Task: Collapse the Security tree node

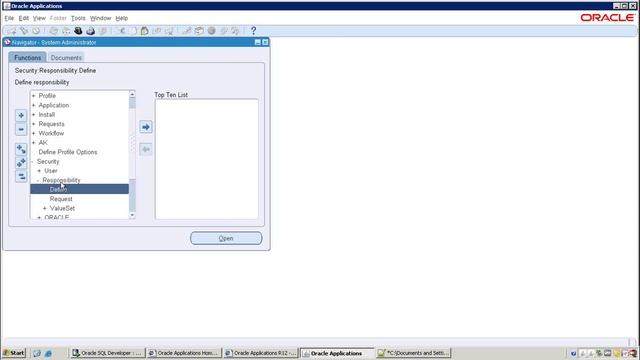Action: pyautogui.click(x=33, y=162)
